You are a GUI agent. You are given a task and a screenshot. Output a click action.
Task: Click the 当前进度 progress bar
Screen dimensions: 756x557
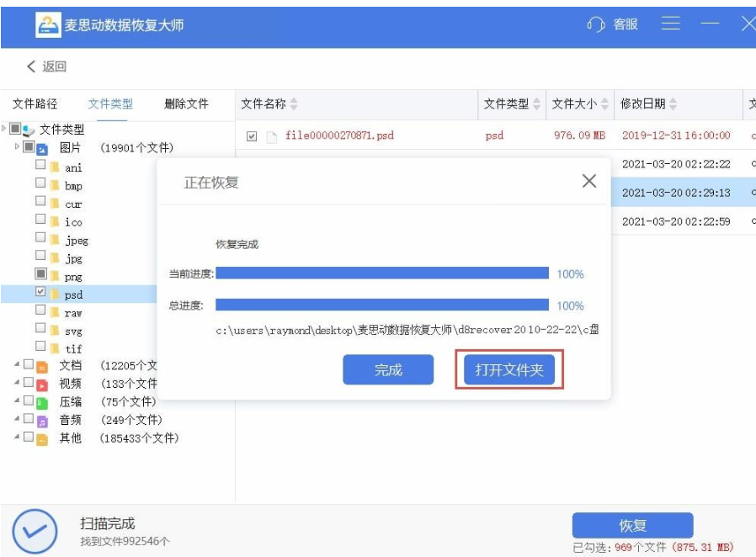pos(382,273)
